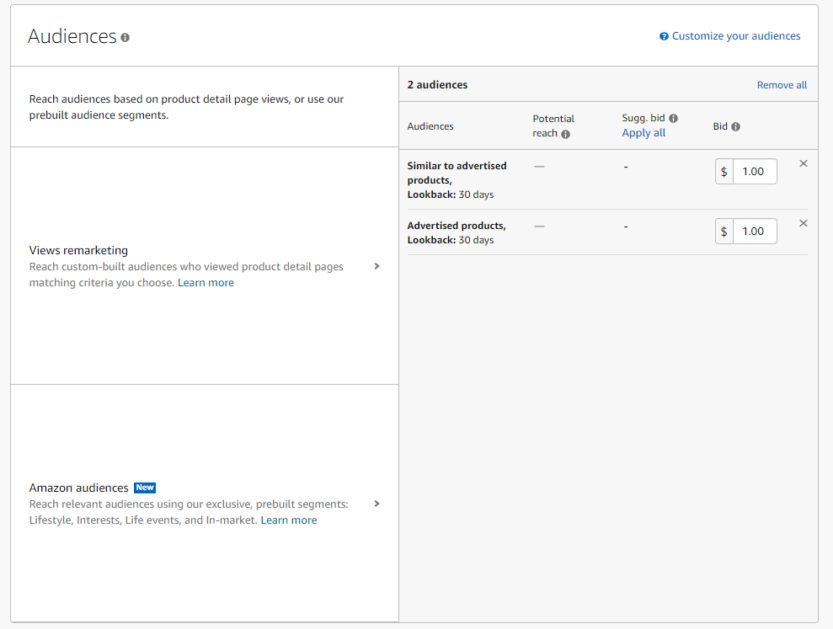
Task: Open Customize your audiences help link
Action: point(736,36)
